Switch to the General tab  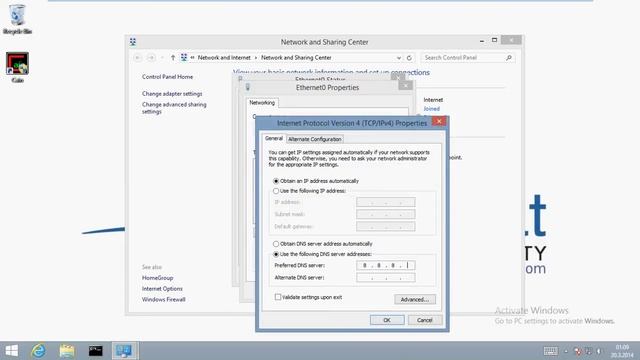click(273, 138)
